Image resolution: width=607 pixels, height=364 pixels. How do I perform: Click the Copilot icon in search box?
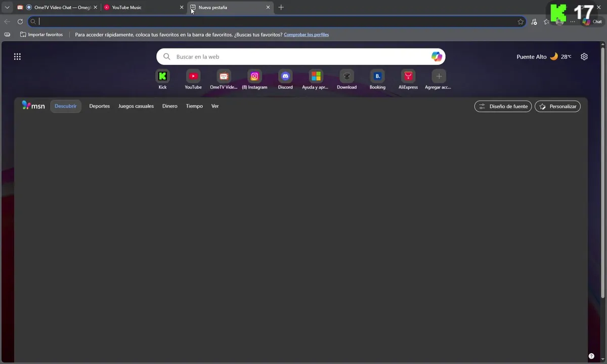pyautogui.click(x=437, y=57)
